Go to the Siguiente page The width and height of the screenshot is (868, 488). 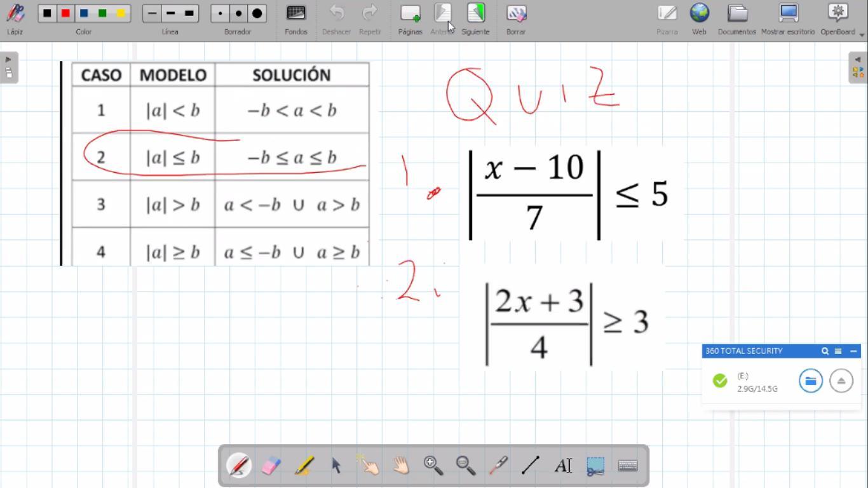pos(475,19)
